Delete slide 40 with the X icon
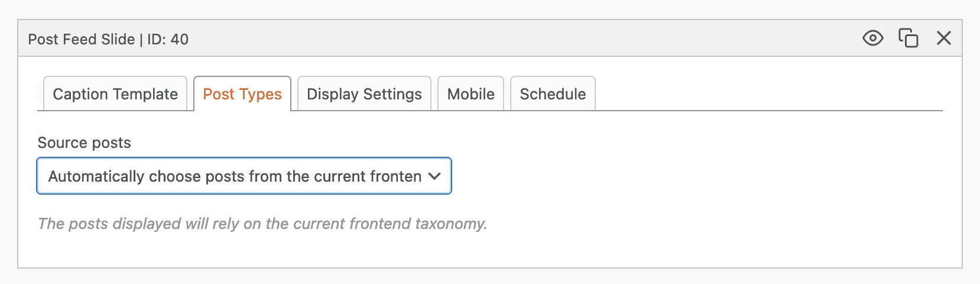 (944, 38)
